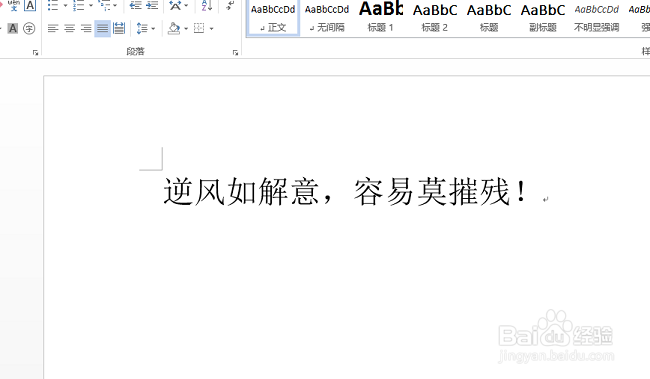Open the Phonetic Guide (wén) tool
Viewport: 650px width, 379px height.
pos(14,5)
